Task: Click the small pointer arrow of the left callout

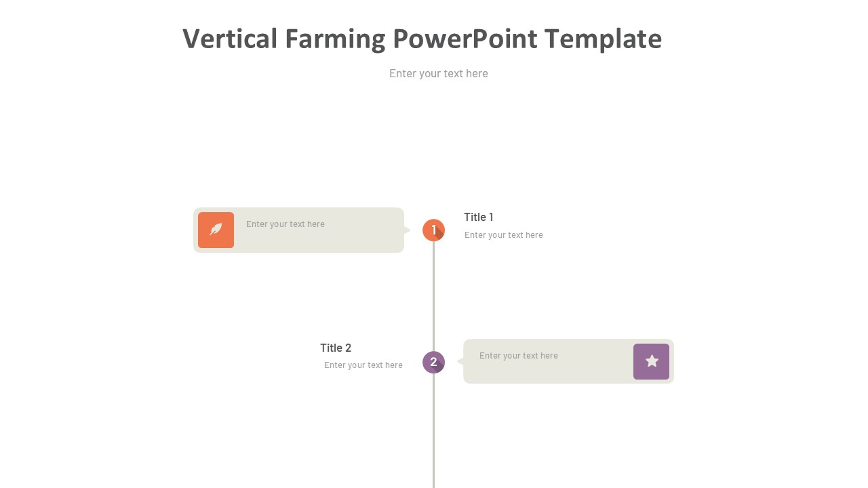Action: pos(407,230)
